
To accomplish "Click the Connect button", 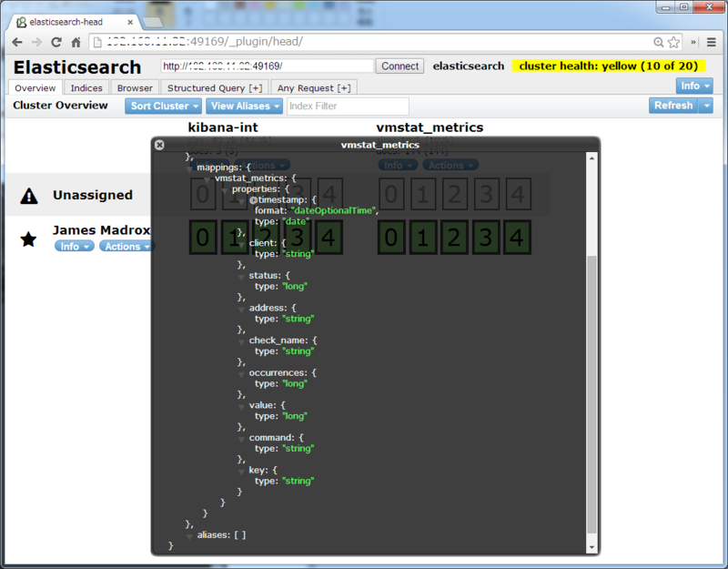I will point(400,66).
